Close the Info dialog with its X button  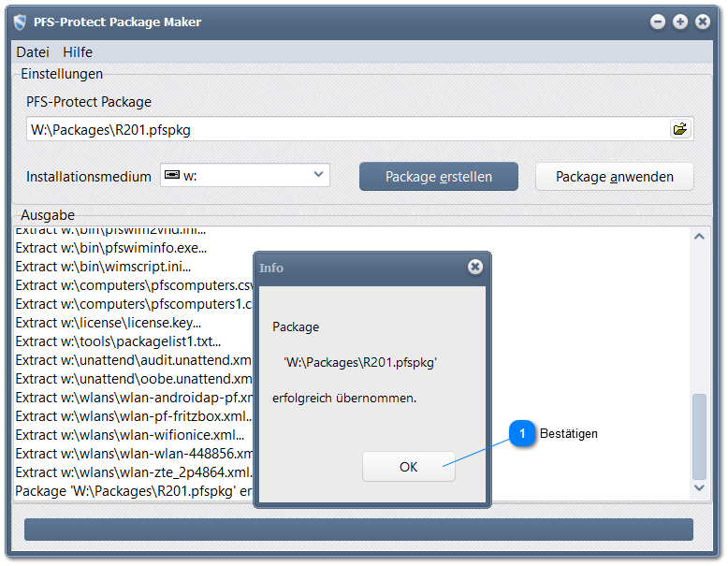pyautogui.click(x=474, y=268)
